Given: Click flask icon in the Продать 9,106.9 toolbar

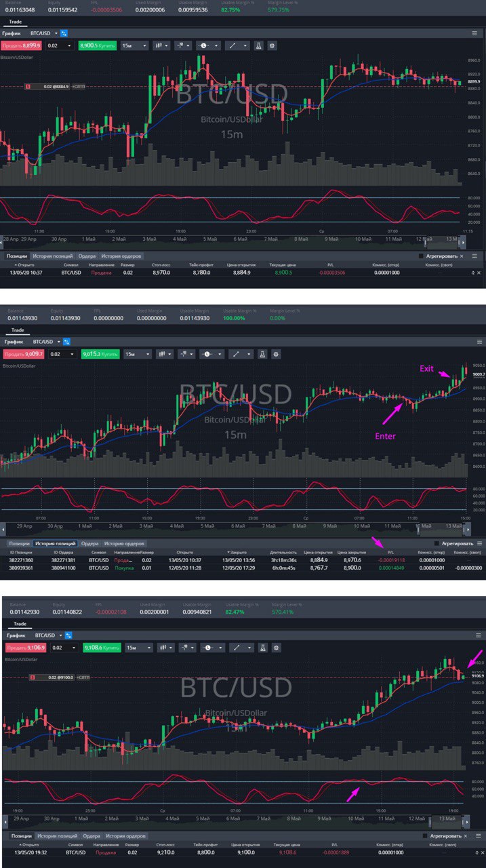Looking at the screenshot, I should point(264,648).
